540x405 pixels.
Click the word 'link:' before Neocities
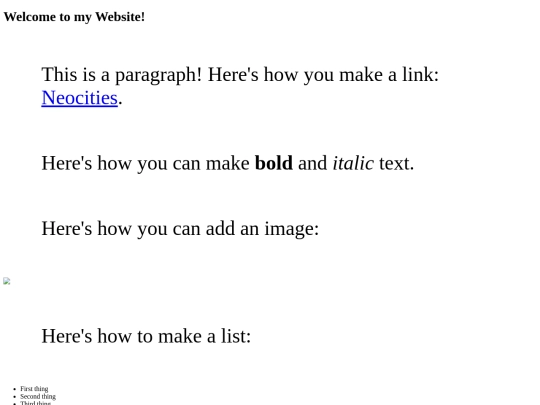coord(420,75)
